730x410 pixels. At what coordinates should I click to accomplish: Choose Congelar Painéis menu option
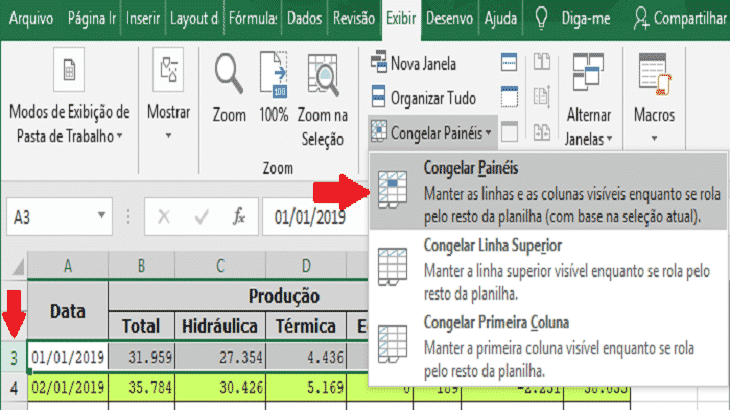548,191
